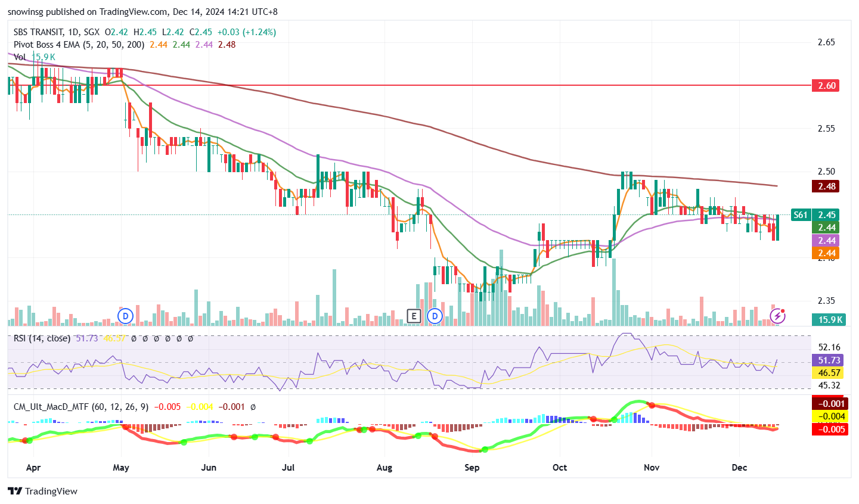The height and width of the screenshot is (504, 859).
Task: Click the Dec label on the time axis
Action: [x=739, y=468]
